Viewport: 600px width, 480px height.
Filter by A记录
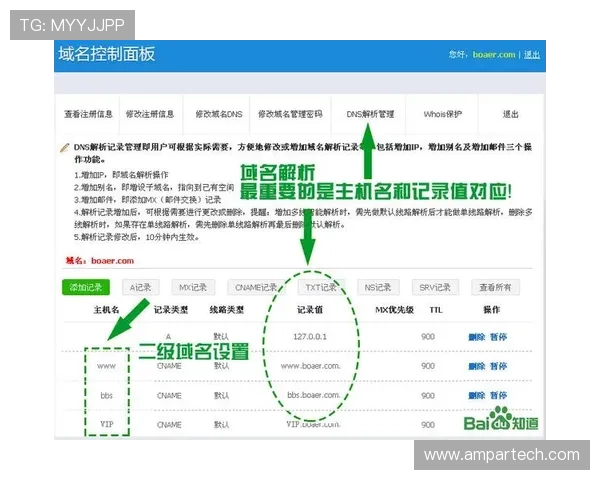(x=140, y=287)
